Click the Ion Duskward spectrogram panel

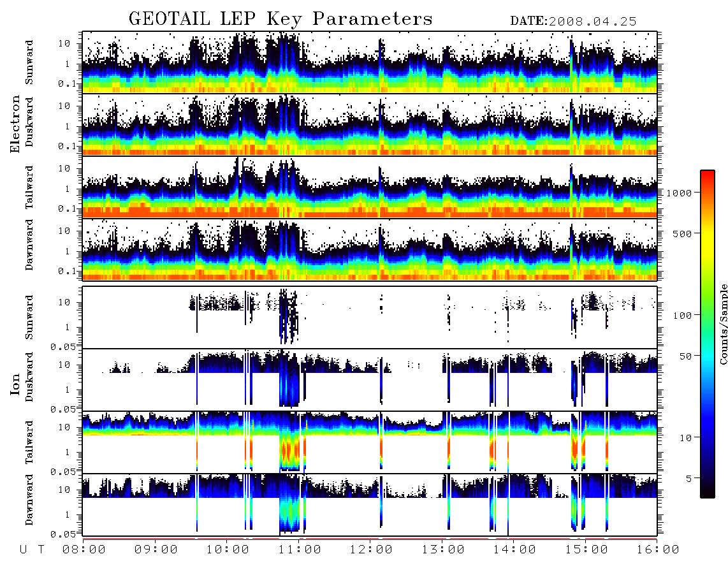pos(370,379)
